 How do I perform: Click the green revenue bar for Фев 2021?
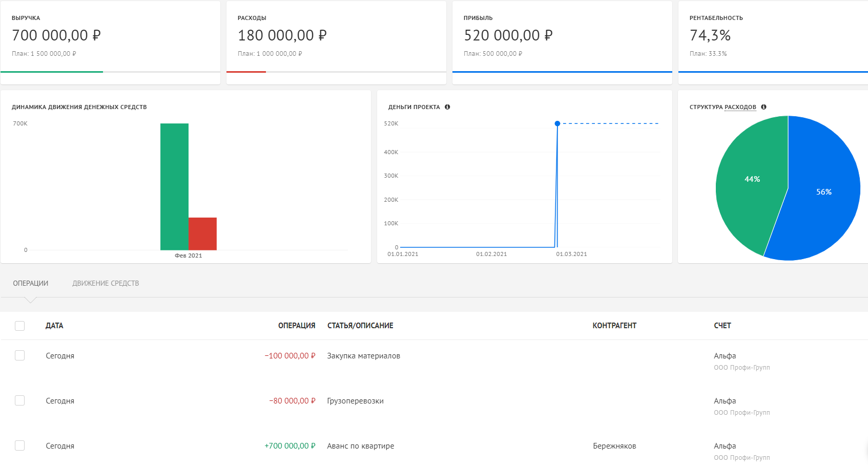point(174,187)
